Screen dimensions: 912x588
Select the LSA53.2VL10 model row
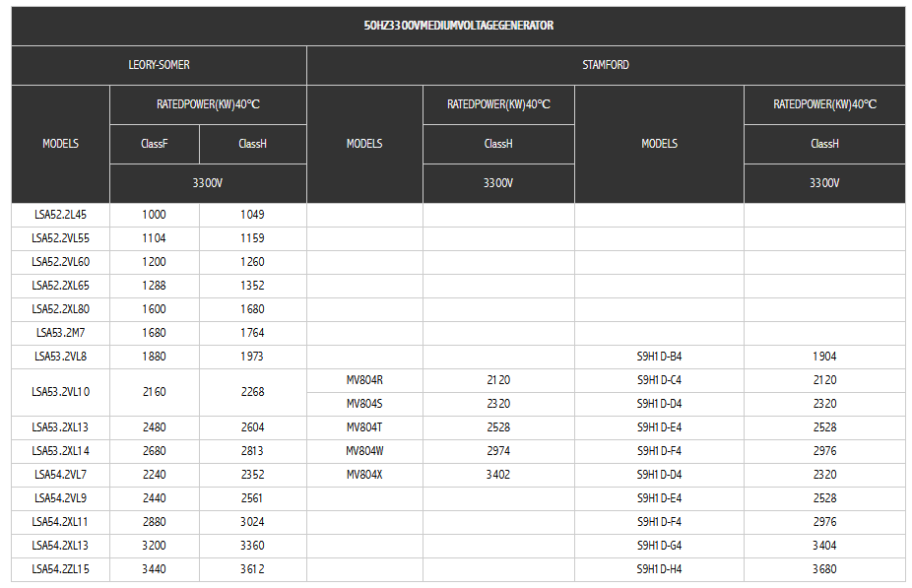60,392
